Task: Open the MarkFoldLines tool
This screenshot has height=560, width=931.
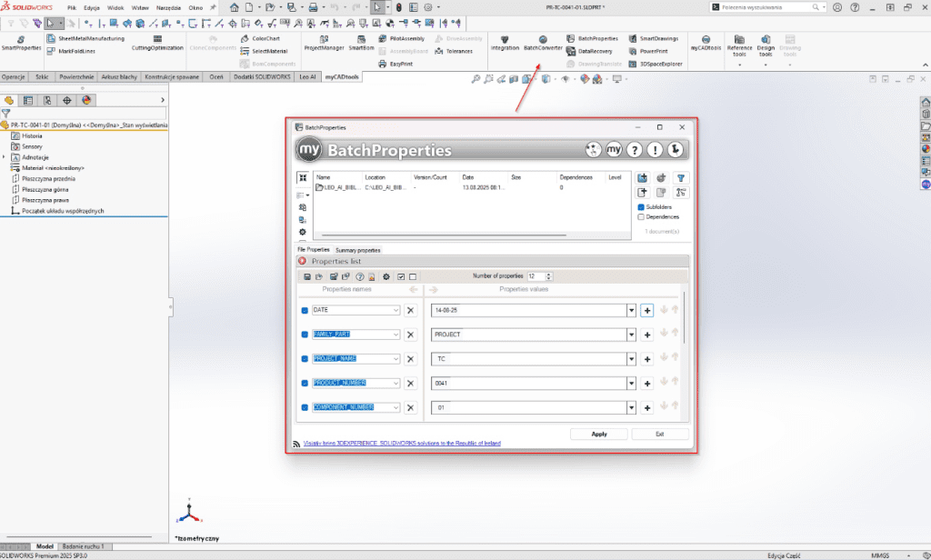Action: 71,51
